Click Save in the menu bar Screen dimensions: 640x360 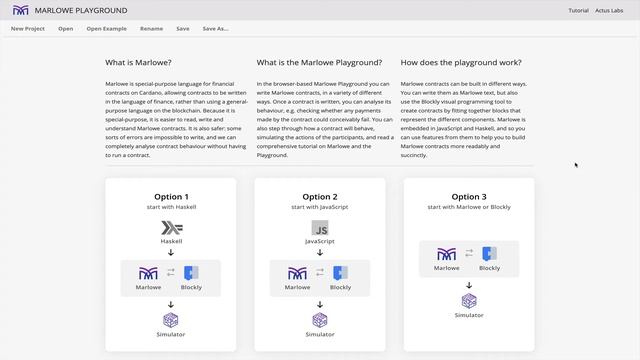pos(183,29)
